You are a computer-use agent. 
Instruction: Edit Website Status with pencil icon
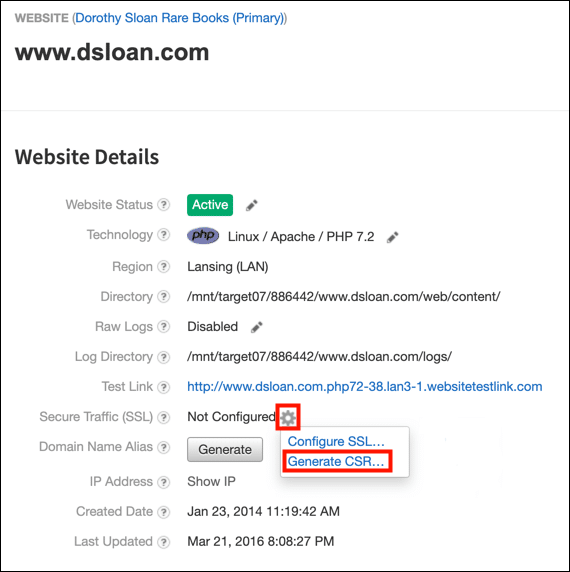click(252, 205)
